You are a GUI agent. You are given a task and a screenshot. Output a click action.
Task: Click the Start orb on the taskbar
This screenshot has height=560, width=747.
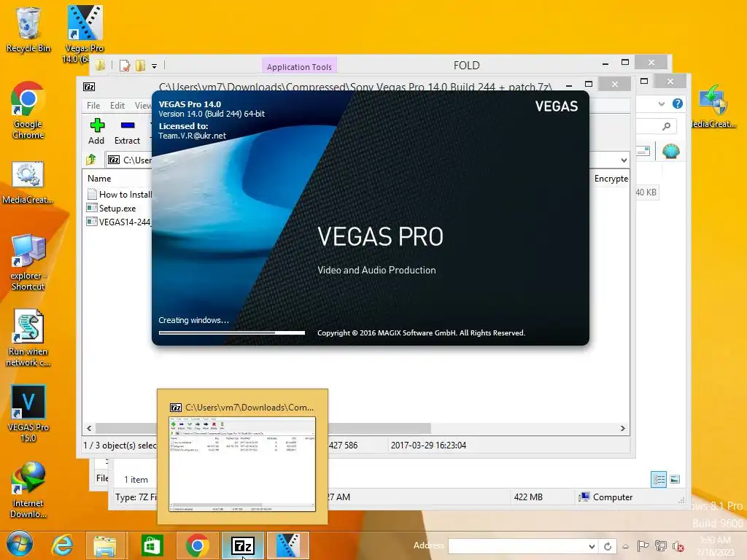tap(20, 545)
